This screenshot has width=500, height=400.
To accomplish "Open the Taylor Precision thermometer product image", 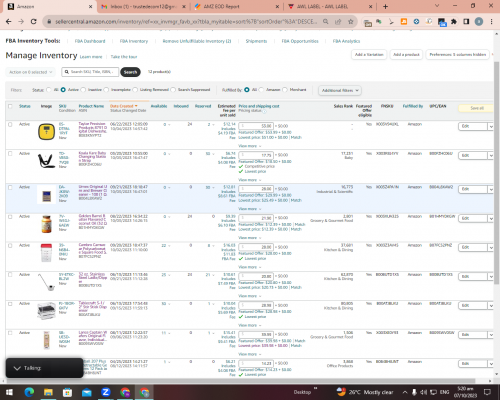I will point(46,131).
